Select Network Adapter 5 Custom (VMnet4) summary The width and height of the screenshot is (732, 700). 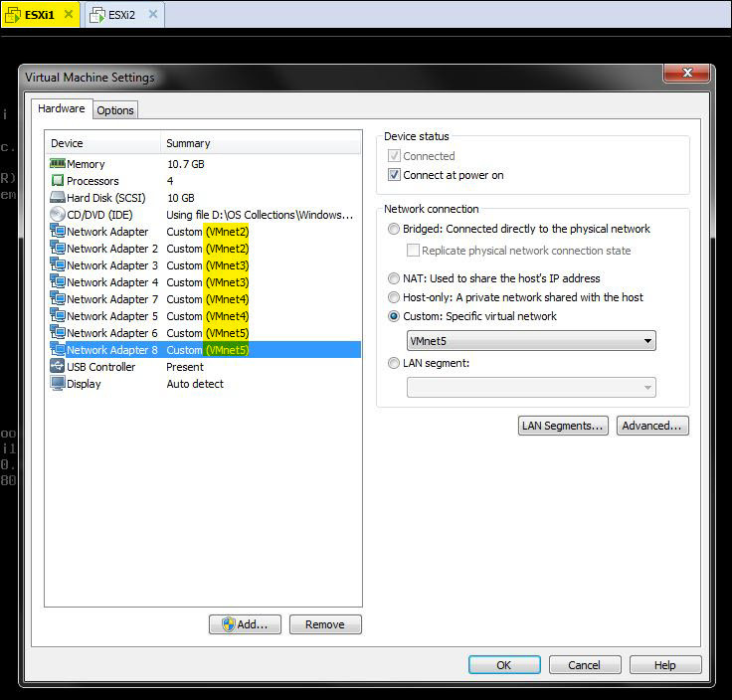[x=208, y=316]
